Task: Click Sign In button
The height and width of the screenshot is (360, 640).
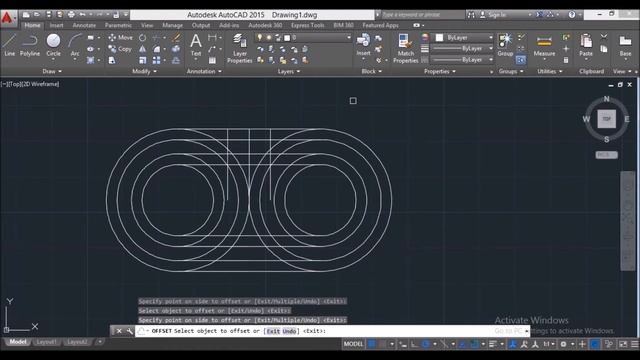Action: click(493, 15)
